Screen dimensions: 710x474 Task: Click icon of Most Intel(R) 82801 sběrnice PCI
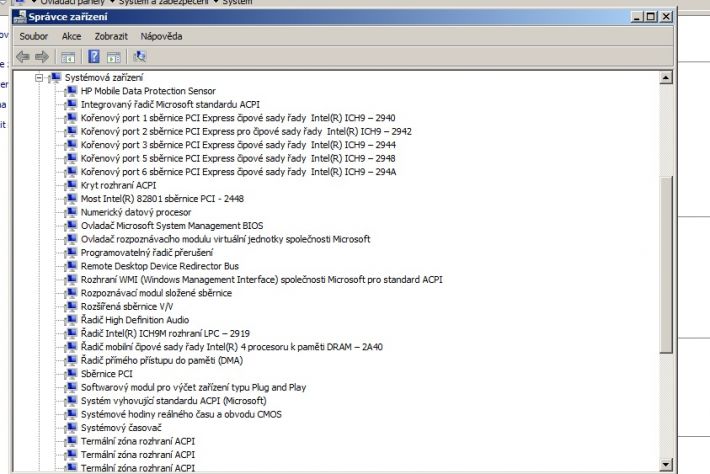click(71, 199)
